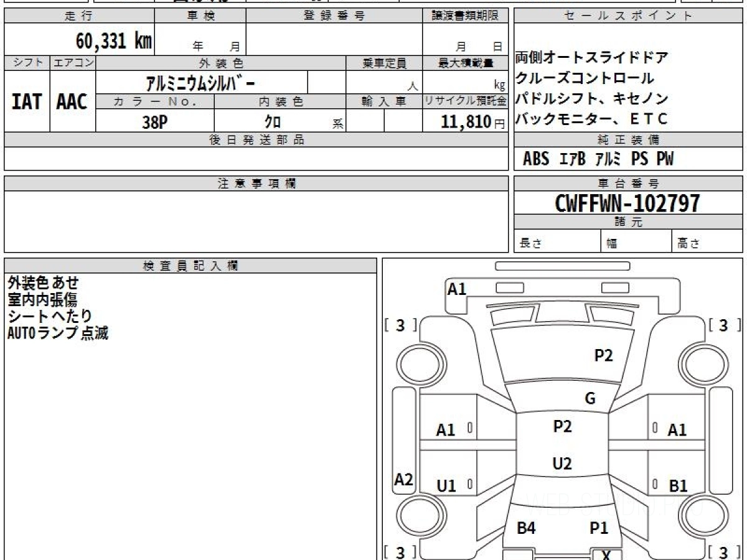Select the セールスポイント header
747x560 pixels.
629,16
